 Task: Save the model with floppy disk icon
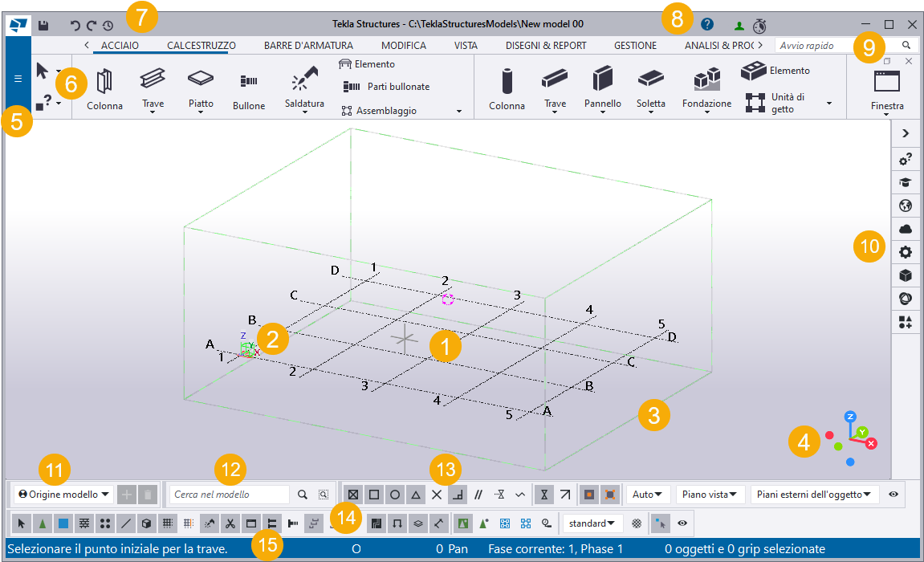click(x=43, y=26)
